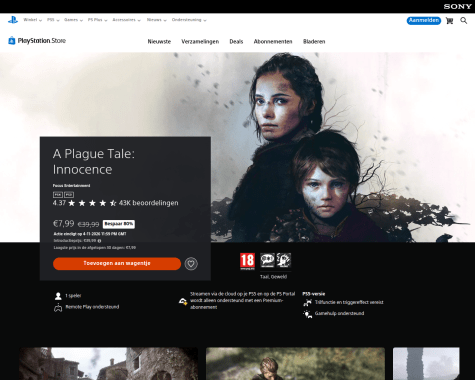Open the Bladeren tab
Viewport: 475px width, 380px height.
pyautogui.click(x=314, y=42)
